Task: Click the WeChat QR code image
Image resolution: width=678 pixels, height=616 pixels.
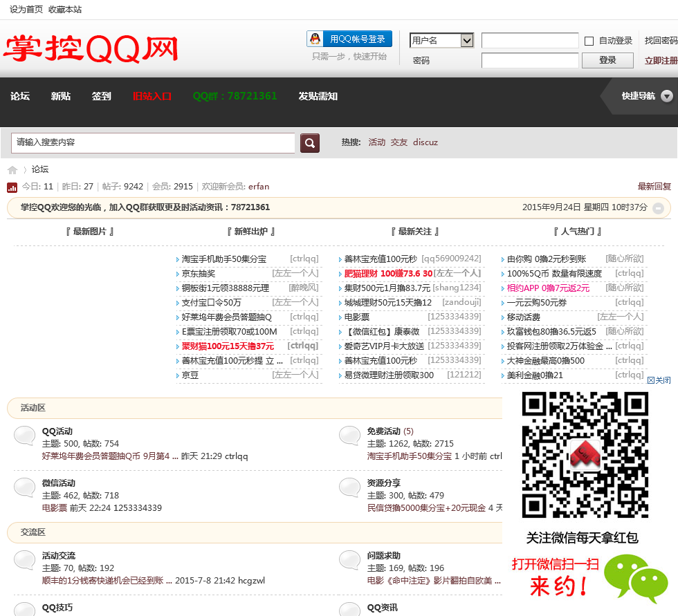Action: point(585,454)
